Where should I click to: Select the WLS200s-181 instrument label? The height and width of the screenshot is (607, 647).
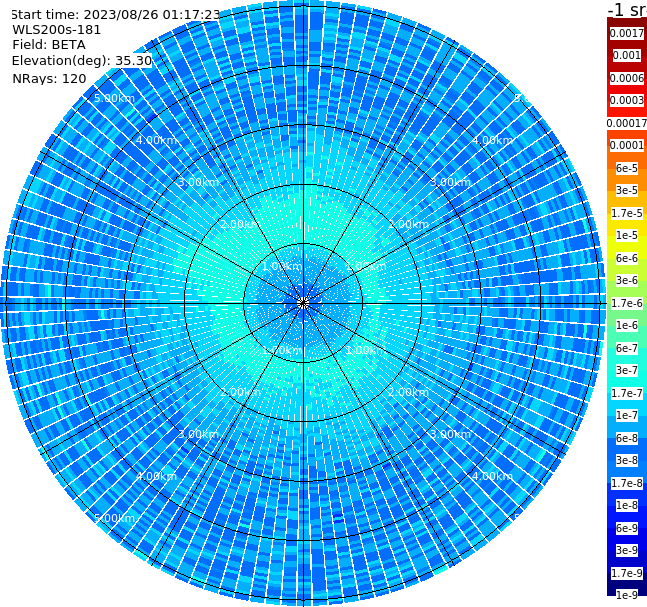[x=57, y=30]
